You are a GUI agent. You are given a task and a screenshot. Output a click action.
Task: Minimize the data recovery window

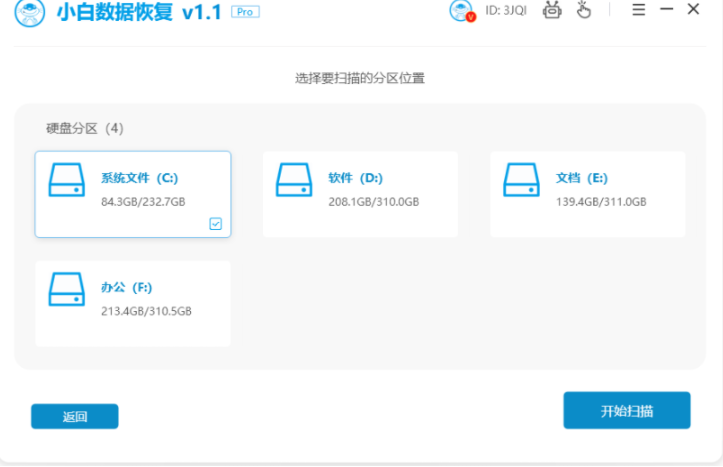[x=666, y=10]
